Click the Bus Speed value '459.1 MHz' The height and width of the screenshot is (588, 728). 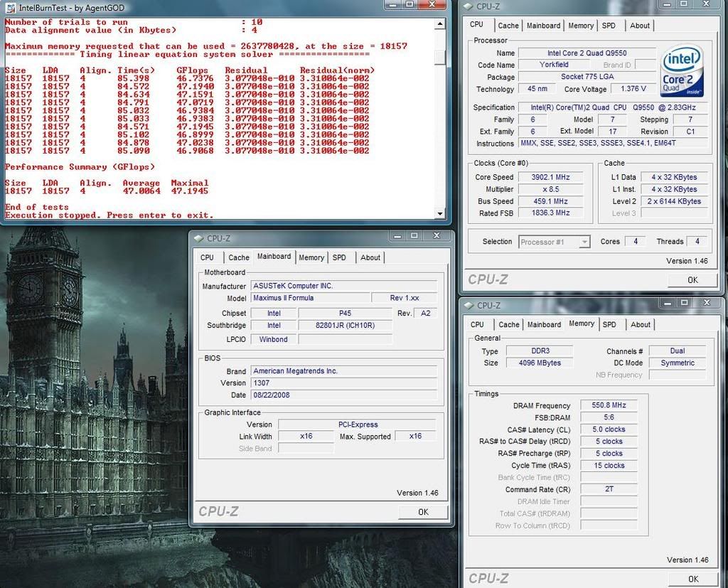551,201
